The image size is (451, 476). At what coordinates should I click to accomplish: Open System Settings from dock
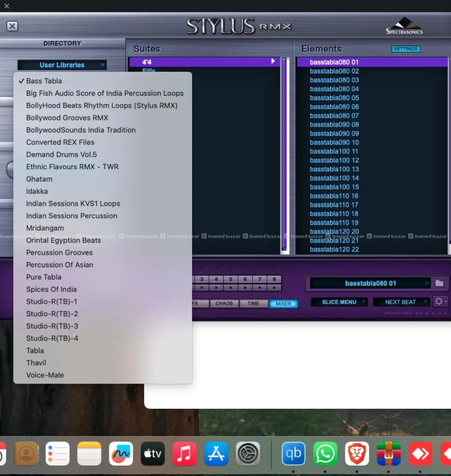pos(248,454)
